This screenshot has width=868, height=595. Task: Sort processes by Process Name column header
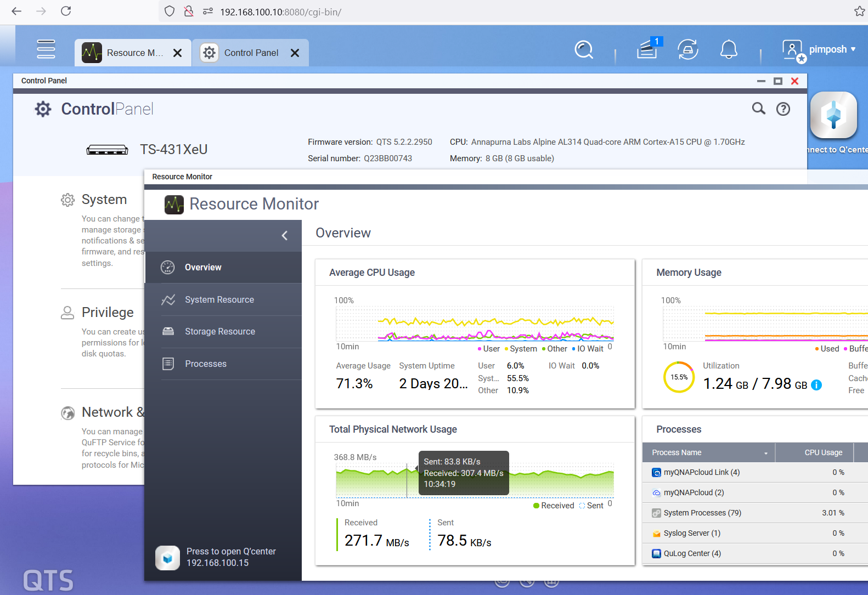708,452
